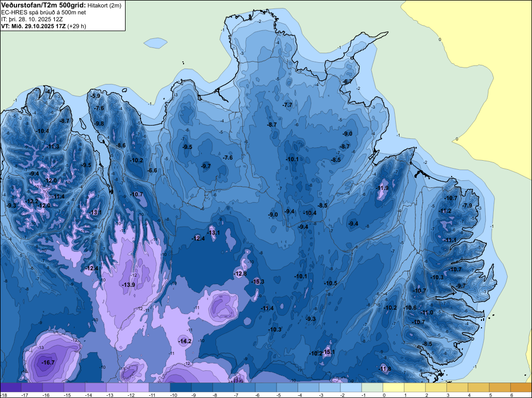Select legend swatch between -8 and -7
The height and width of the screenshot is (398, 532).
pos(223,387)
